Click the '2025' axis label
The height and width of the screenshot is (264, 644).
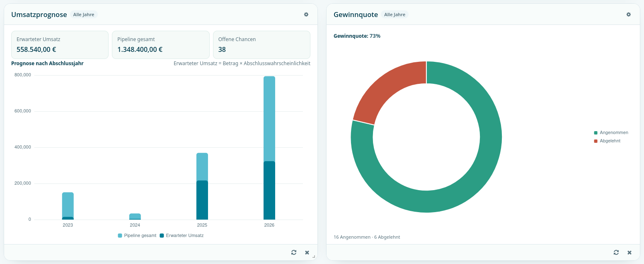pyautogui.click(x=202, y=225)
